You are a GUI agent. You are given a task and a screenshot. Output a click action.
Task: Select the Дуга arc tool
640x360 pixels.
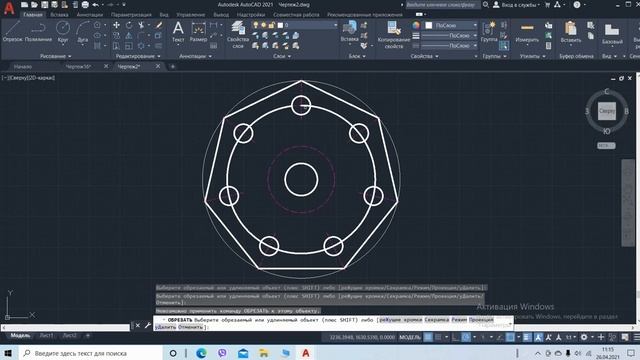tap(82, 32)
